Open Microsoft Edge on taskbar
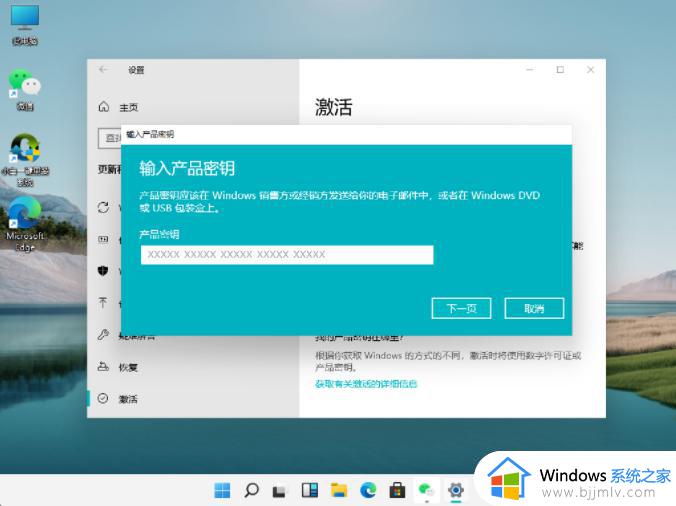The image size is (676, 506). point(368,490)
